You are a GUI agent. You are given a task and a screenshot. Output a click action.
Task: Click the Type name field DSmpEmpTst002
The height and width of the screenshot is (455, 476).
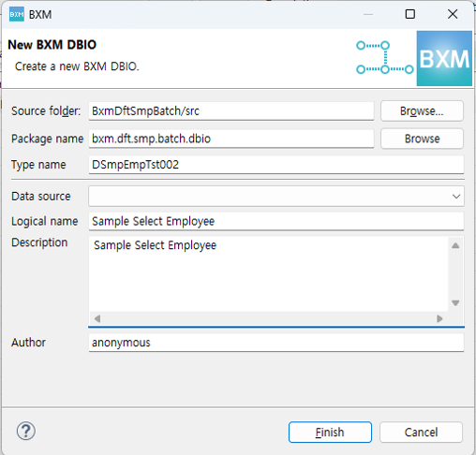pyautogui.click(x=276, y=165)
